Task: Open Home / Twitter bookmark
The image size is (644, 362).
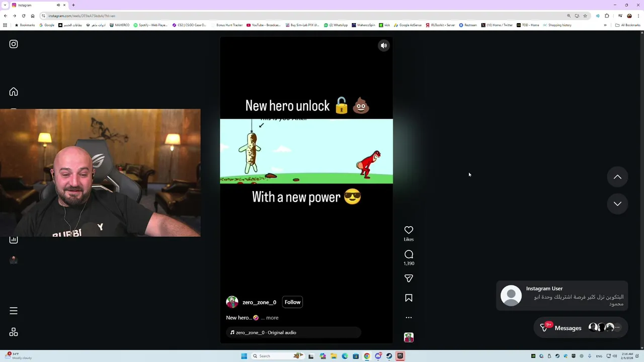Action: 497,25
